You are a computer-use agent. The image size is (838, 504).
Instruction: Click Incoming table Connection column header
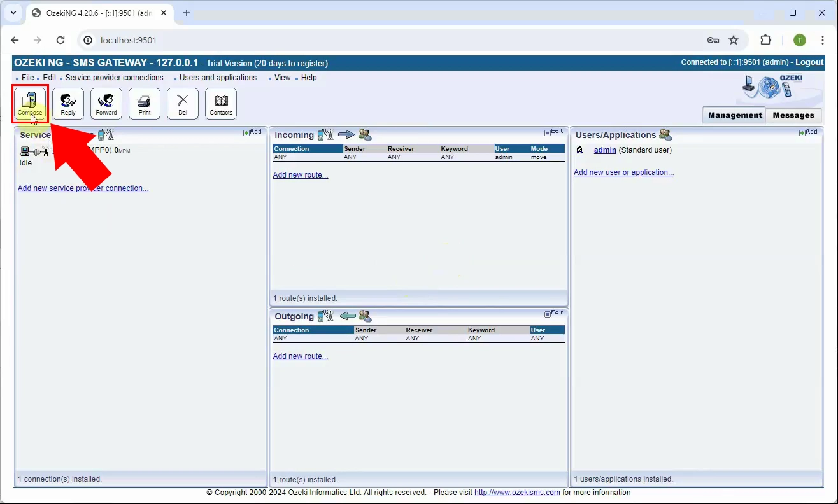point(308,149)
